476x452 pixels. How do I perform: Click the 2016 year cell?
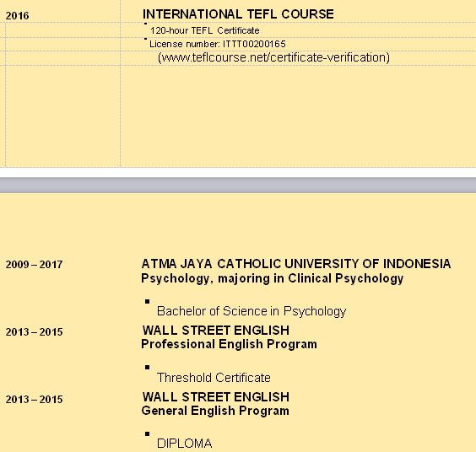[x=18, y=16]
